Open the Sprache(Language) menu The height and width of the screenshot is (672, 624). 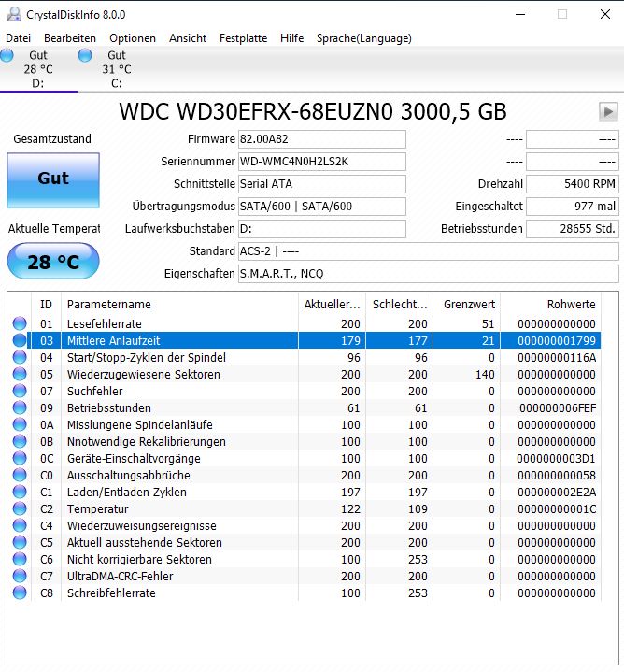point(364,38)
